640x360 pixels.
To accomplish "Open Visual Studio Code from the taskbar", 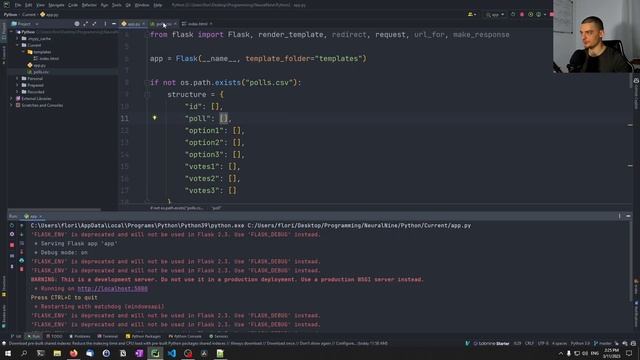I will [171, 353].
